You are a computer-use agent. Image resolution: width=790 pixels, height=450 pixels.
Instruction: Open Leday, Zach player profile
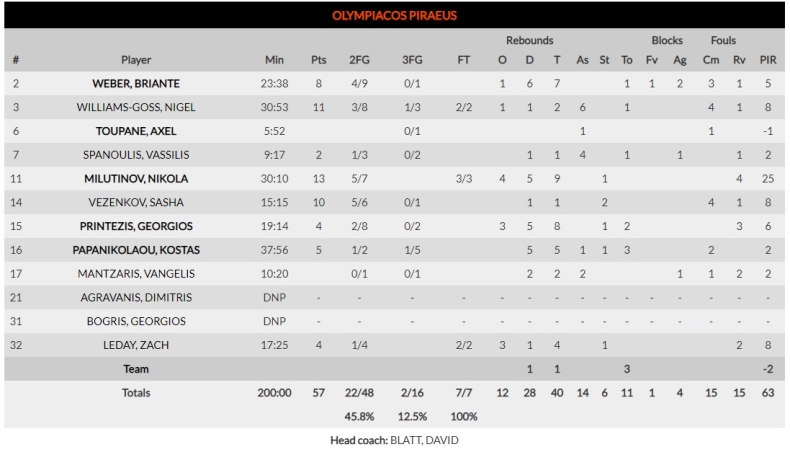point(136,346)
